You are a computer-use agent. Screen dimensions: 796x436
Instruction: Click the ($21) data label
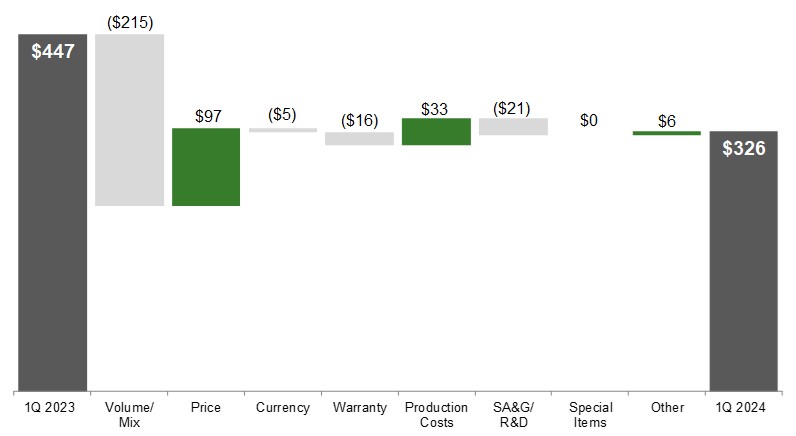[512, 107]
